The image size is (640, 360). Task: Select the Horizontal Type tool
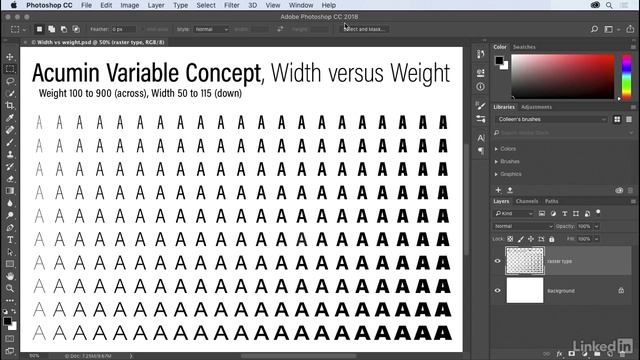[x=10, y=240]
